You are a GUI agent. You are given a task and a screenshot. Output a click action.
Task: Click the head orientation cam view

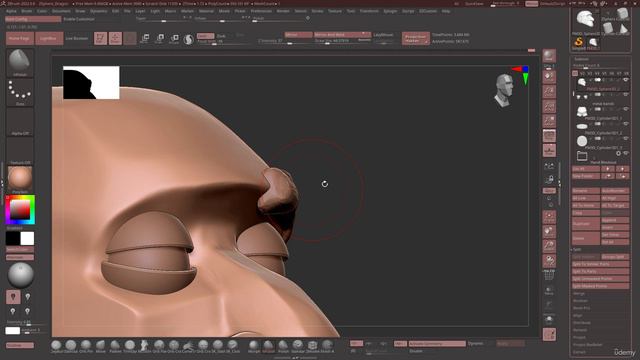tap(504, 91)
